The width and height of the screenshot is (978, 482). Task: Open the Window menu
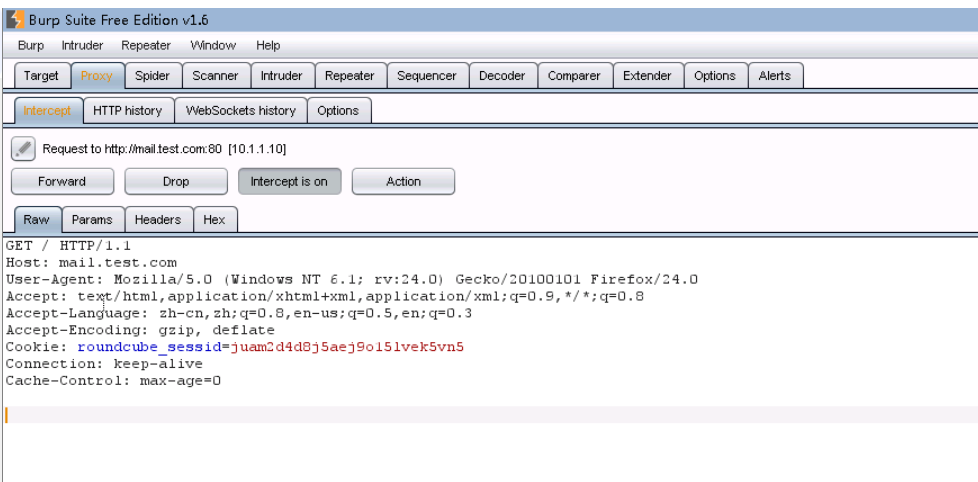pyautogui.click(x=213, y=46)
